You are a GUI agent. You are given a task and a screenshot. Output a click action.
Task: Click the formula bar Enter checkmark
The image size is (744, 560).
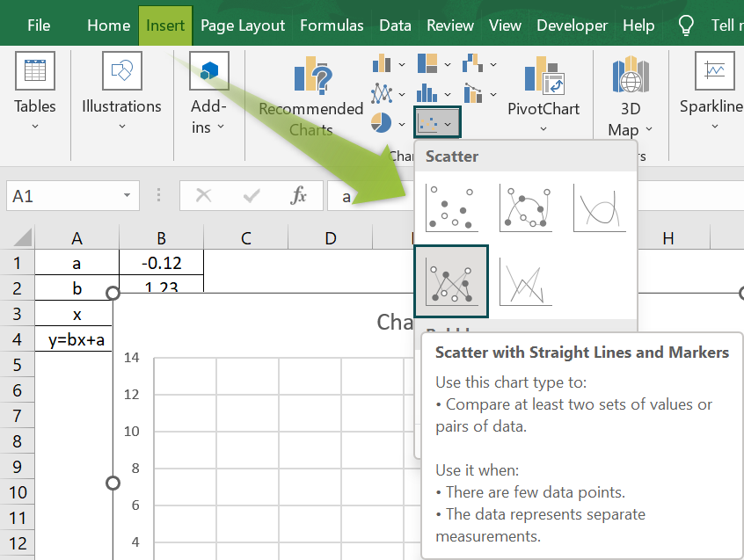coord(251,195)
